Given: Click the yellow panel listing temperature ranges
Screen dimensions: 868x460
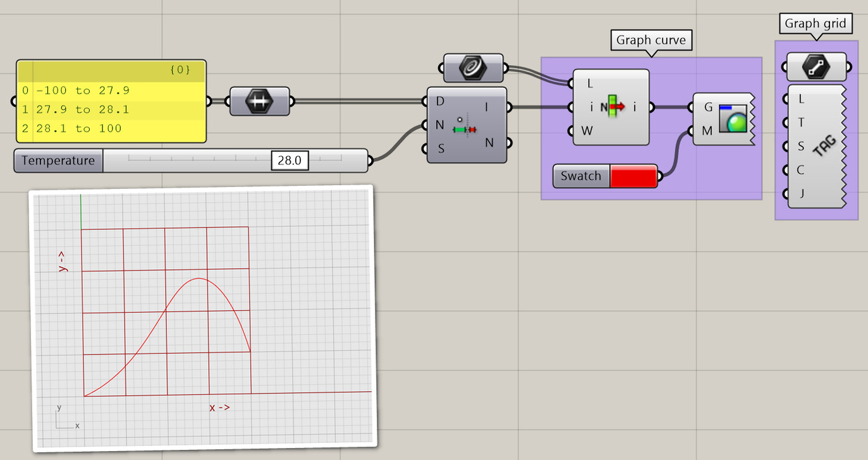Looking at the screenshot, I should pos(111,109).
